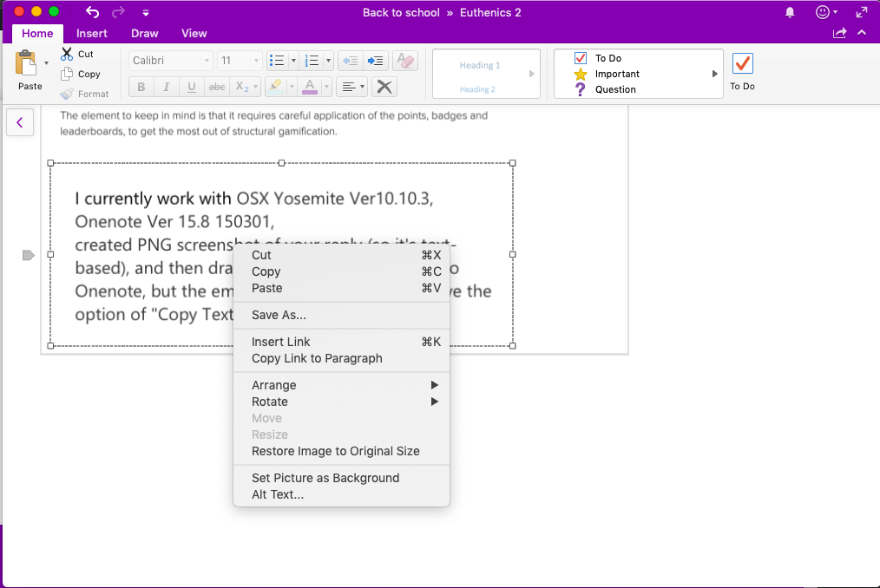Switch to the Draw tab
The height and width of the screenshot is (588, 880).
145,33
